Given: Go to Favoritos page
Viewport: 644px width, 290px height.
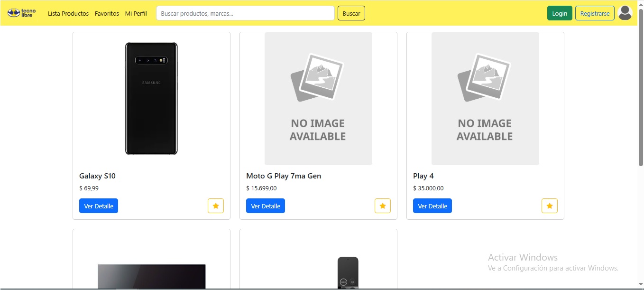Looking at the screenshot, I should 107,13.
